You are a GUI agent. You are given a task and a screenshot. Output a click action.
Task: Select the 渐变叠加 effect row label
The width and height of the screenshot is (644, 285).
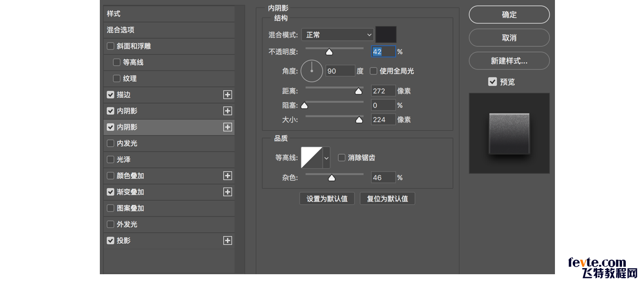pos(130,192)
